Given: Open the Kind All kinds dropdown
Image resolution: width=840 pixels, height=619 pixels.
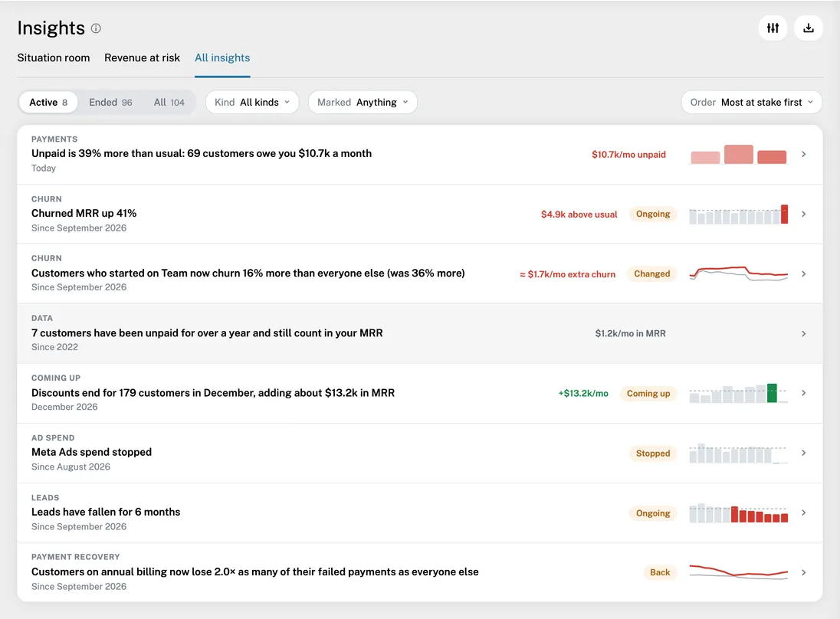Looking at the screenshot, I should tap(252, 103).
